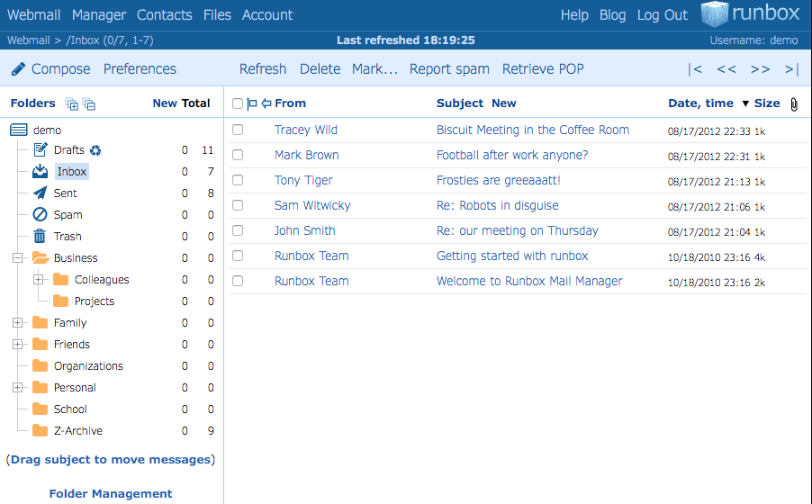Image resolution: width=812 pixels, height=504 pixels.
Task: Go to the last page of messages
Action: pyautogui.click(x=791, y=68)
